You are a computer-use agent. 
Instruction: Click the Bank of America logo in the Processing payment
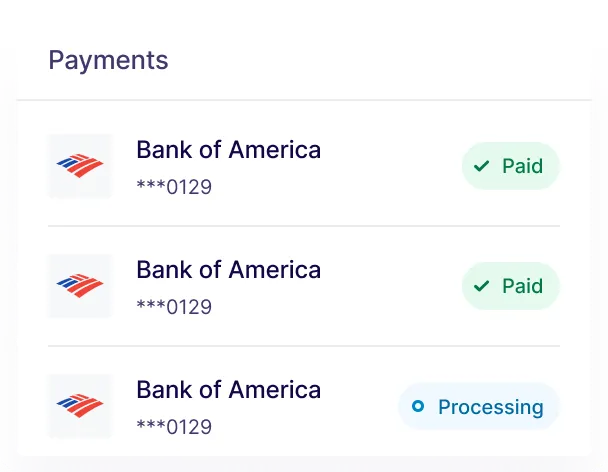[80, 406]
